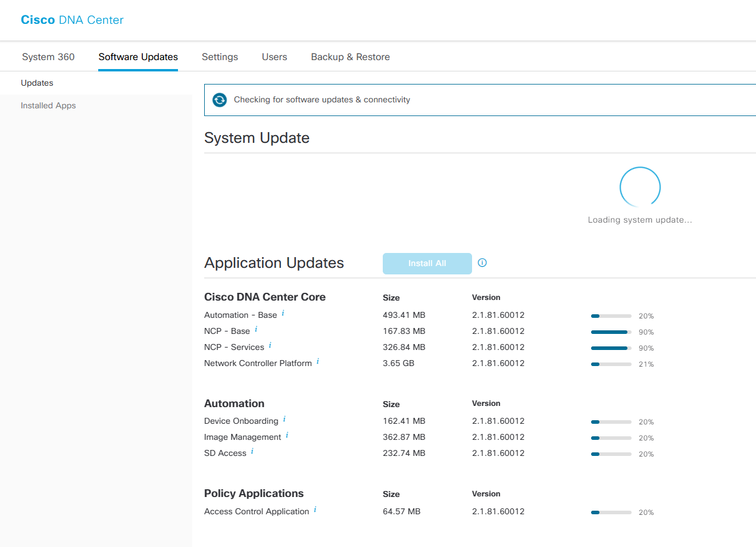Open the System 360 tab
The width and height of the screenshot is (756, 547).
pos(48,57)
